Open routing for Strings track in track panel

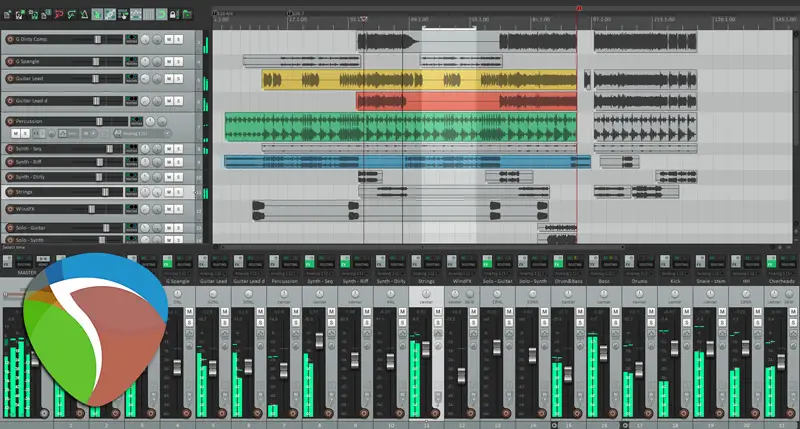(x=131, y=192)
